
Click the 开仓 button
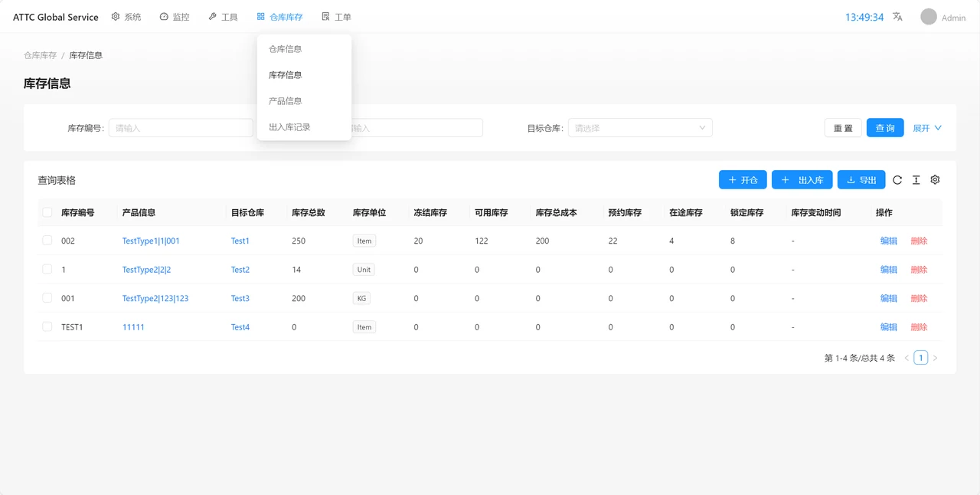(743, 180)
